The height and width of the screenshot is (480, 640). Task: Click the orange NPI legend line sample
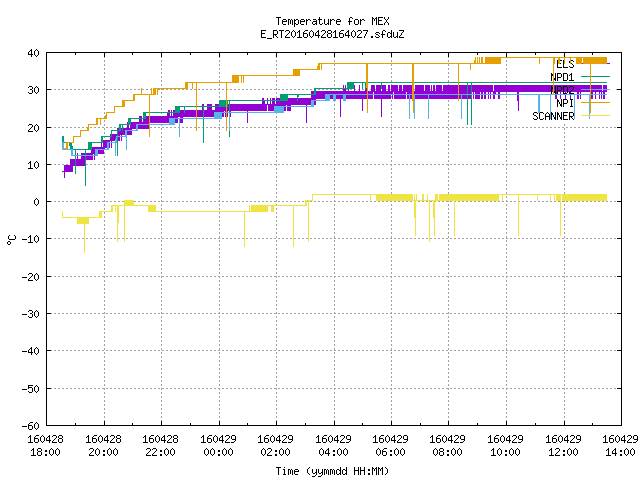pos(595,103)
